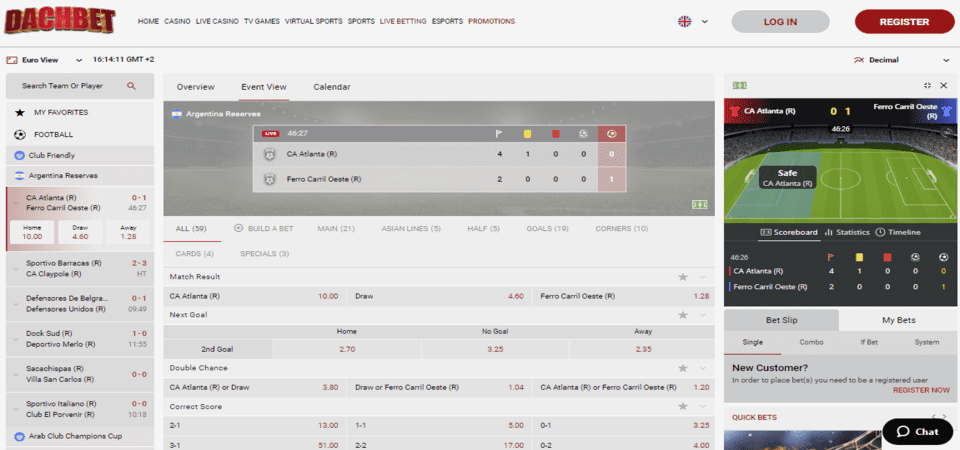Pick correct score 1-1 at 5.00
The height and width of the screenshot is (450, 960).
coord(439,426)
